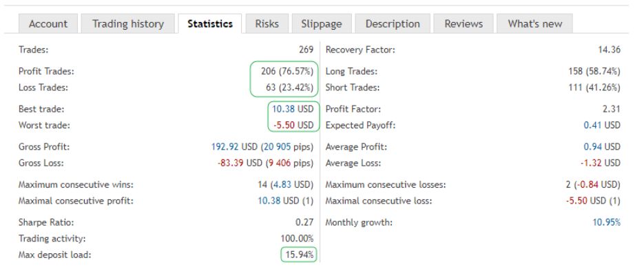View the Description tab

(393, 24)
